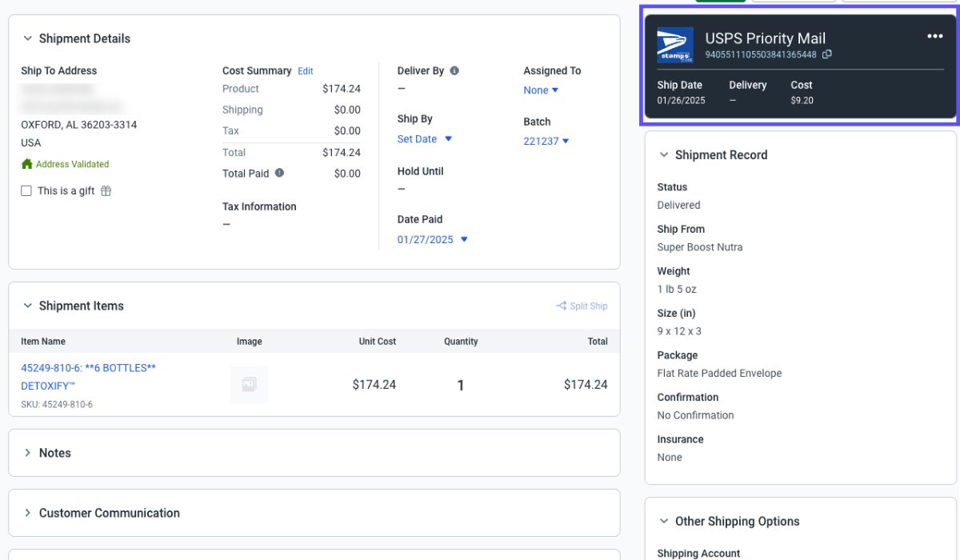Click the Product cost value $174.24
This screenshot has height=560, width=960.
(x=342, y=89)
